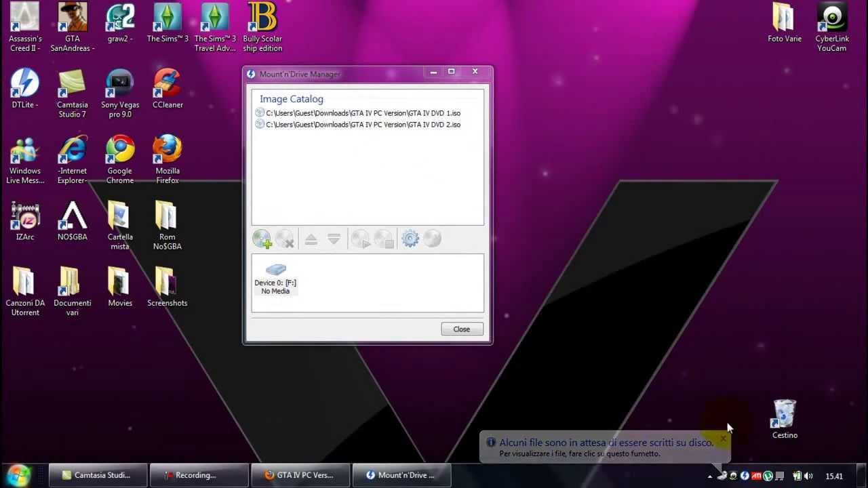This screenshot has height=488, width=868.
Task: Open graw2 desktop shortcut
Action: [119, 24]
